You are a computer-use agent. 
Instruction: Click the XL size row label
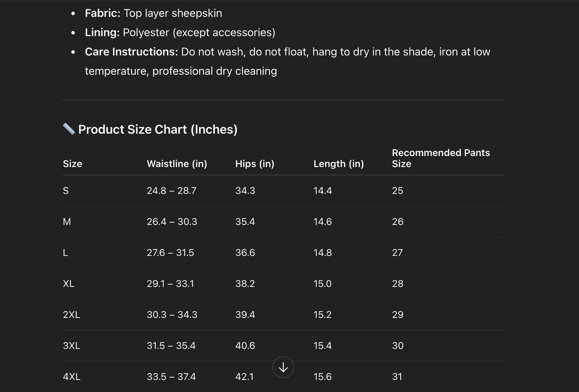[69, 284]
